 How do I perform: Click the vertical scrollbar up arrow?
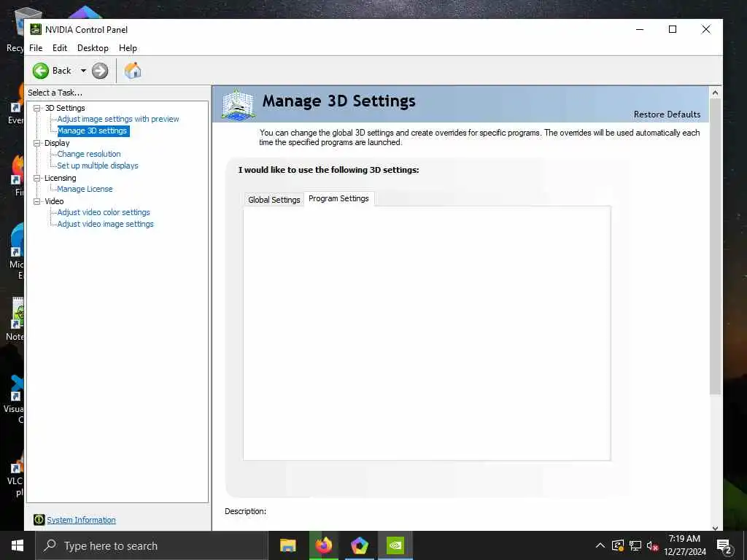[715, 93]
